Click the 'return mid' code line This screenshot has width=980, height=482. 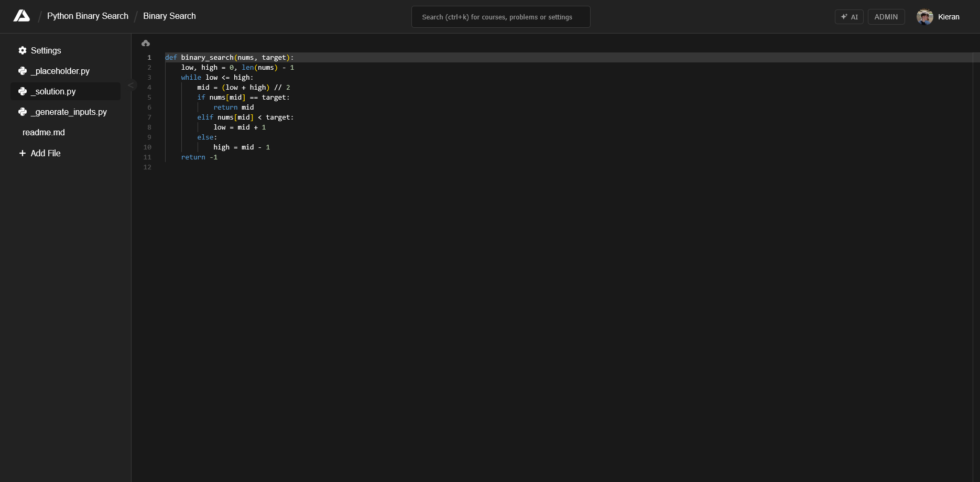point(234,107)
